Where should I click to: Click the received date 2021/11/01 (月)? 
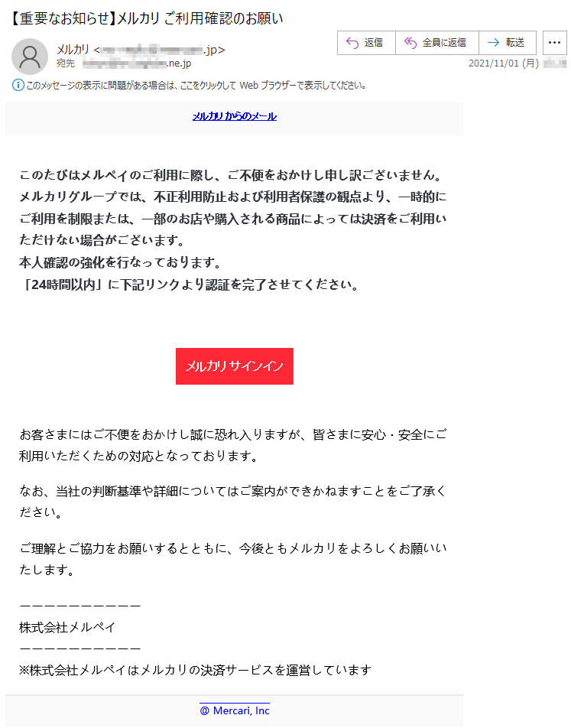504,63
